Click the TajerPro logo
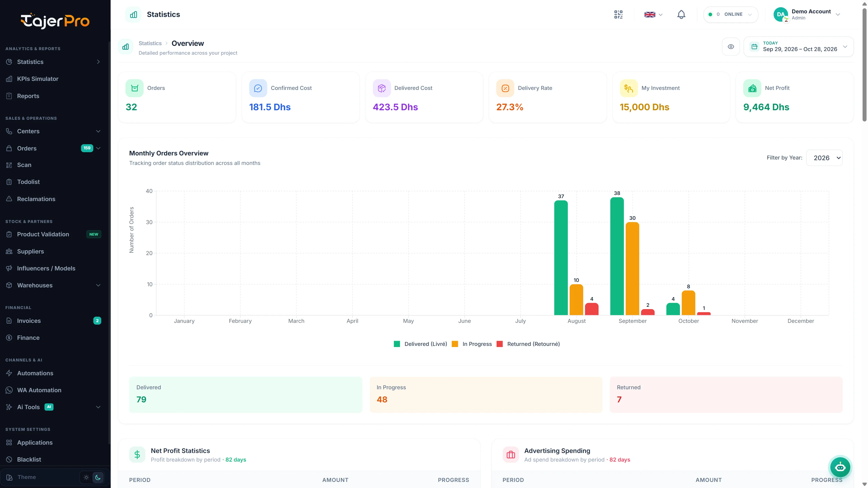 point(55,21)
